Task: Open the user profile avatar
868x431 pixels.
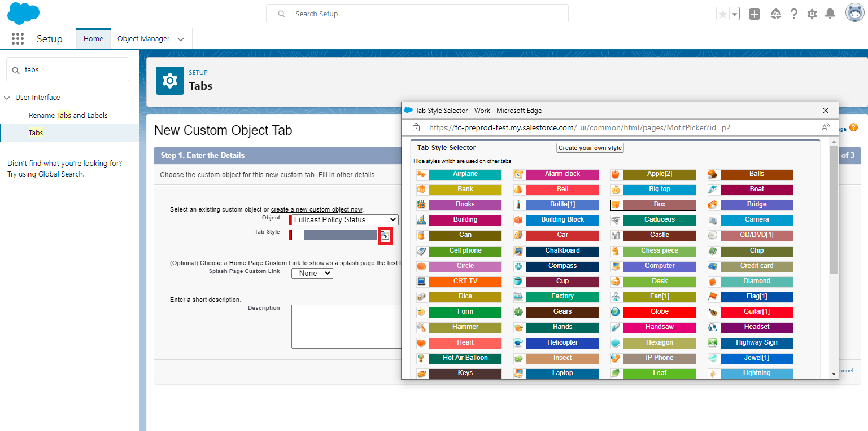Action: [854, 13]
